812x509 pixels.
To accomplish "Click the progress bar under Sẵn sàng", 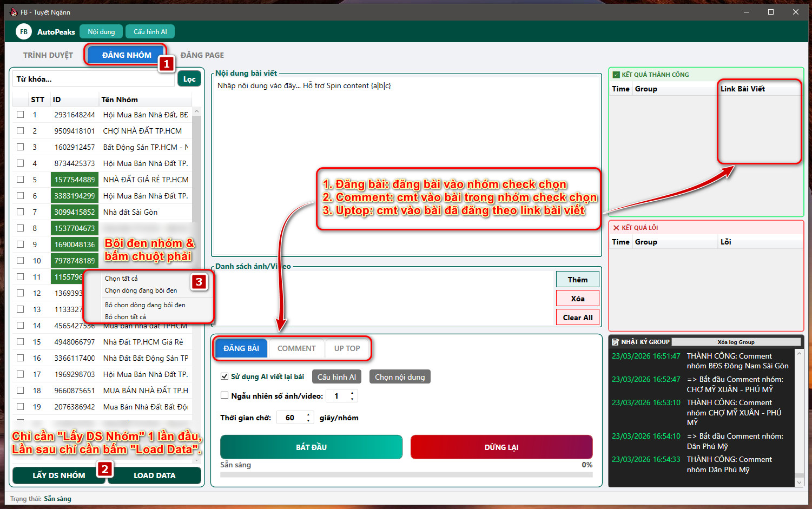I will (406, 474).
